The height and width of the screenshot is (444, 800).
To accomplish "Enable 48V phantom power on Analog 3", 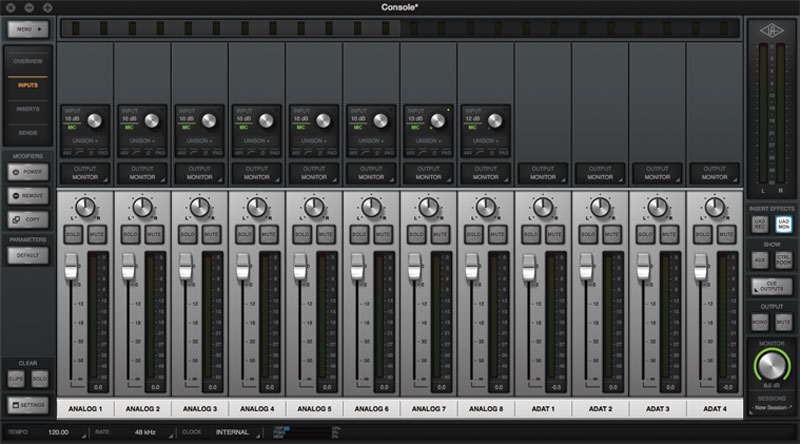I will 182,153.
